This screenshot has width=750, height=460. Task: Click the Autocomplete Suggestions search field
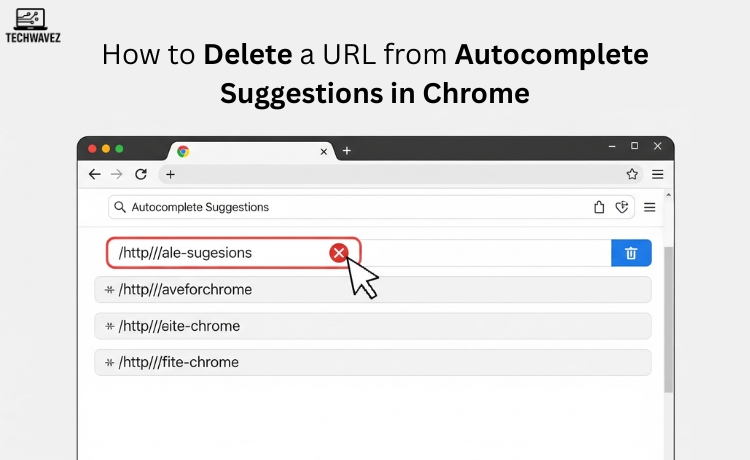pyautogui.click(x=350, y=207)
